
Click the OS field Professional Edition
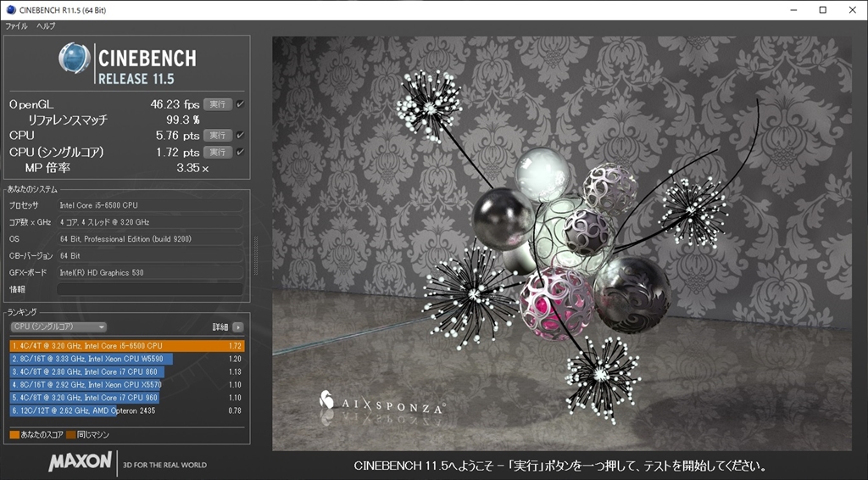(150, 239)
